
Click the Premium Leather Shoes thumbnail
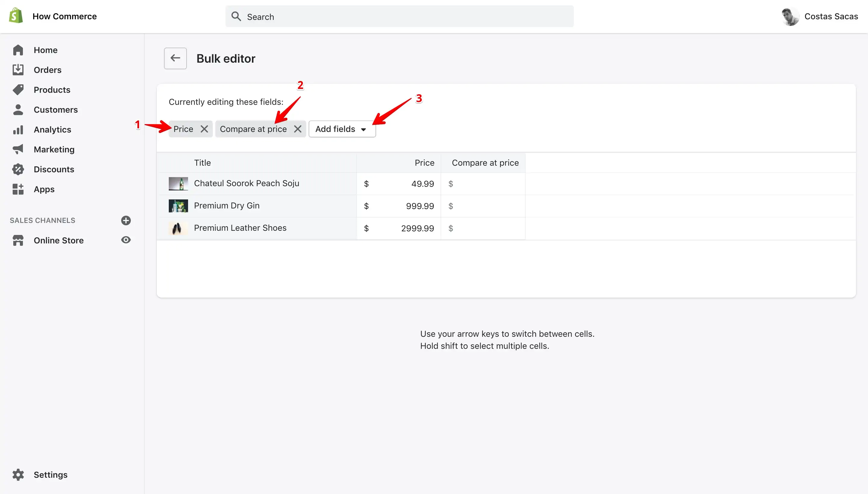[x=178, y=228]
